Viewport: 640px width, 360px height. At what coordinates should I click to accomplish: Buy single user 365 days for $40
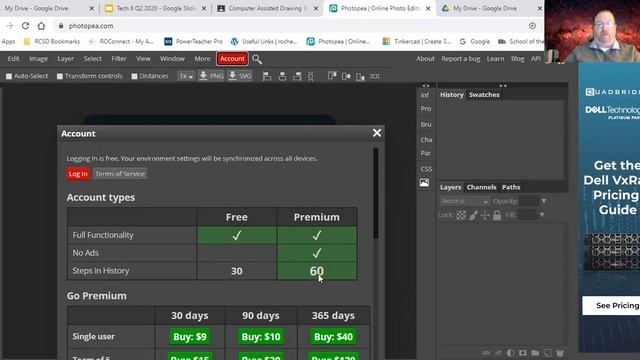pos(333,337)
